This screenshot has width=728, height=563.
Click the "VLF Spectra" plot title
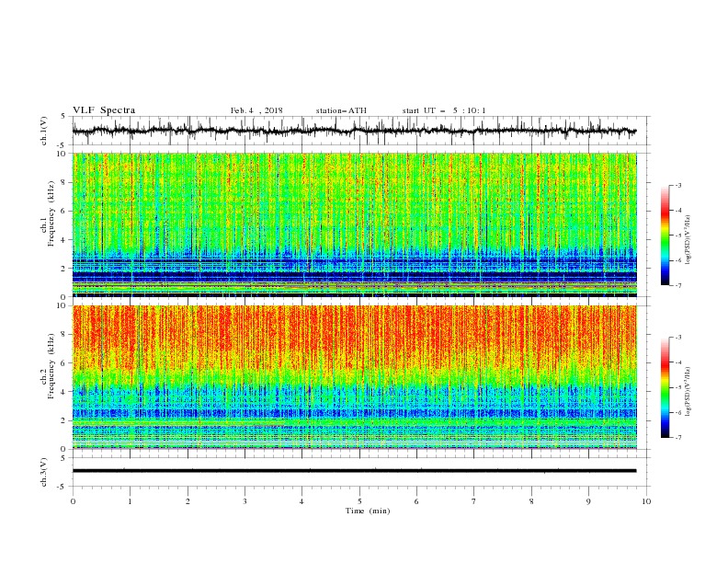[104, 110]
